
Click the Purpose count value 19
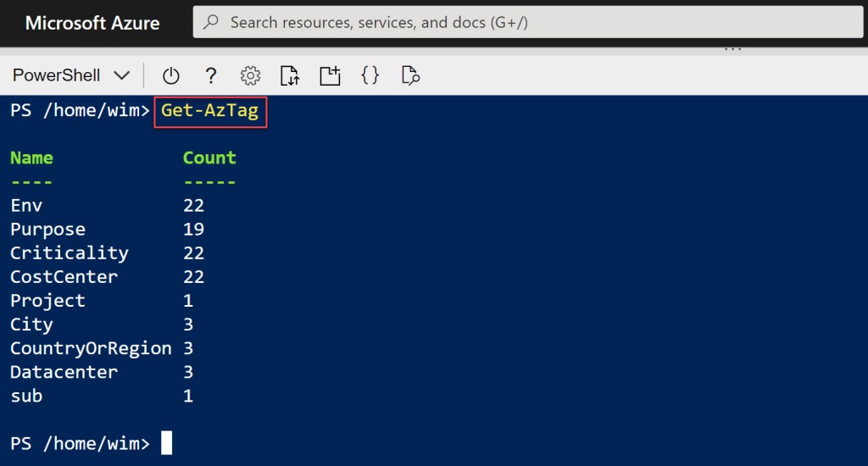(193, 230)
